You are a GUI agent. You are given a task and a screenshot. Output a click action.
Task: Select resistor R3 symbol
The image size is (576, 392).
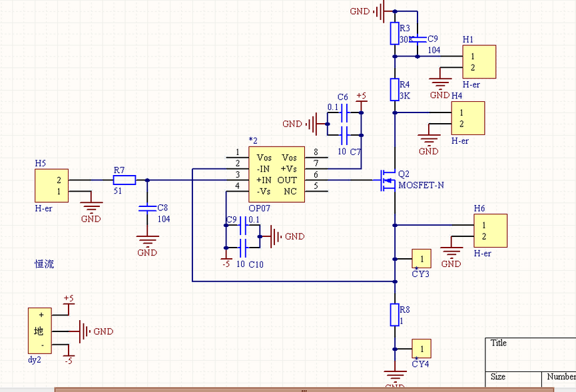click(x=394, y=33)
